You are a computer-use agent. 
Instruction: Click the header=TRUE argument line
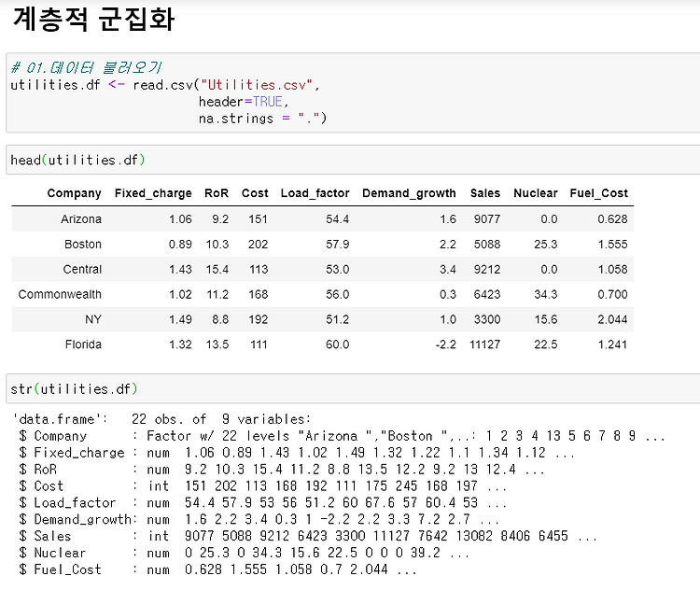coord(244,102)
